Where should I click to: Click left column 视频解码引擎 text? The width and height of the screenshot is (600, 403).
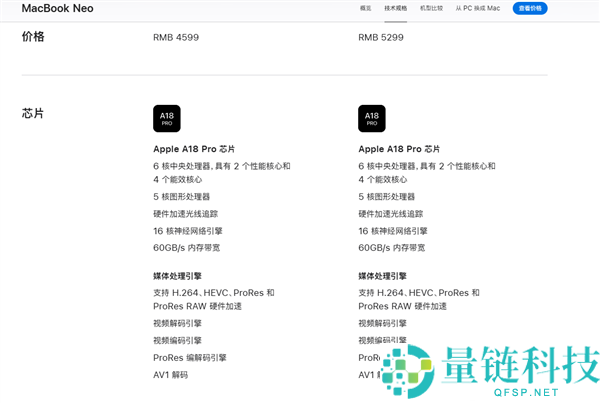178,323
